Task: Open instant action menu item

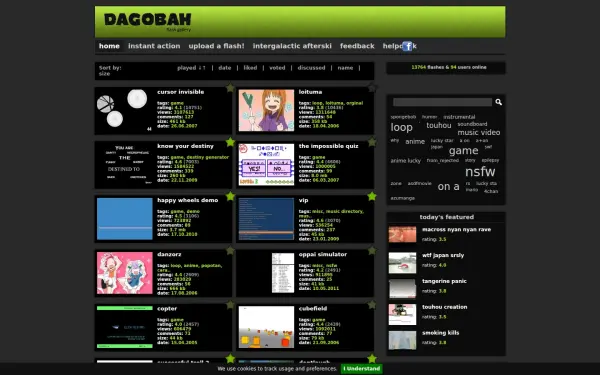Action: pos(154,46)
